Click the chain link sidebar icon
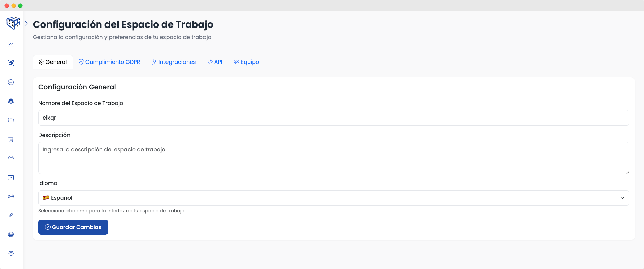This screenshot has height=269, width=644. [x=11, y=215]
